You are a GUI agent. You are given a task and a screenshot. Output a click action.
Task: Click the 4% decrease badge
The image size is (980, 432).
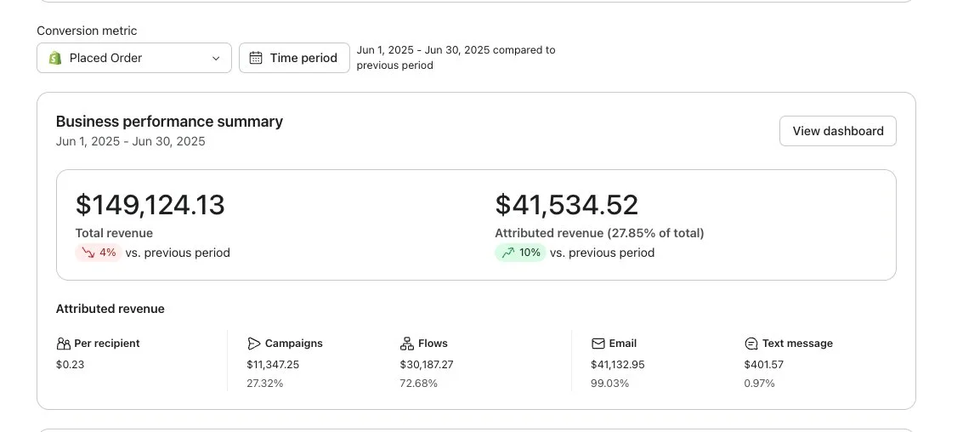(98, 253)
